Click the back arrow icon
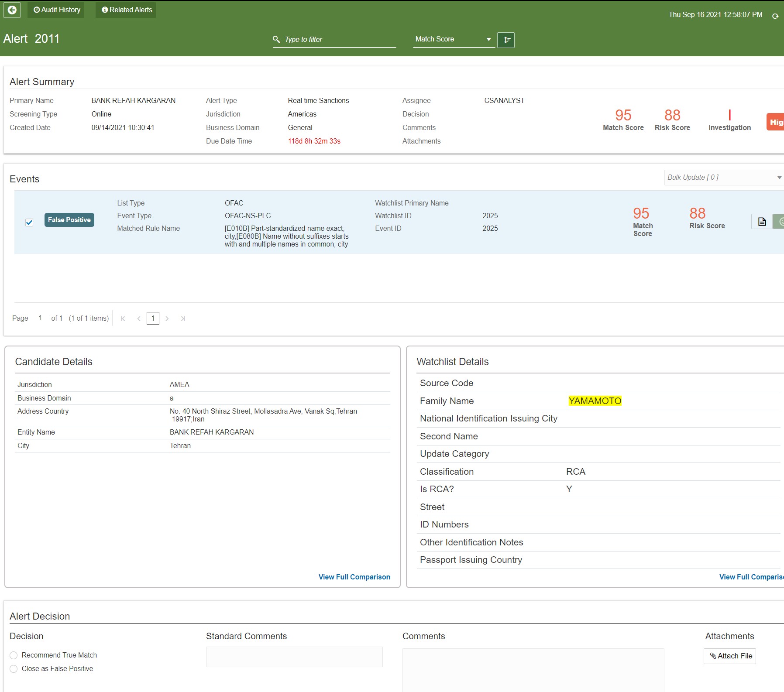Viewport: 784px width, 692px height. point(12,10)
